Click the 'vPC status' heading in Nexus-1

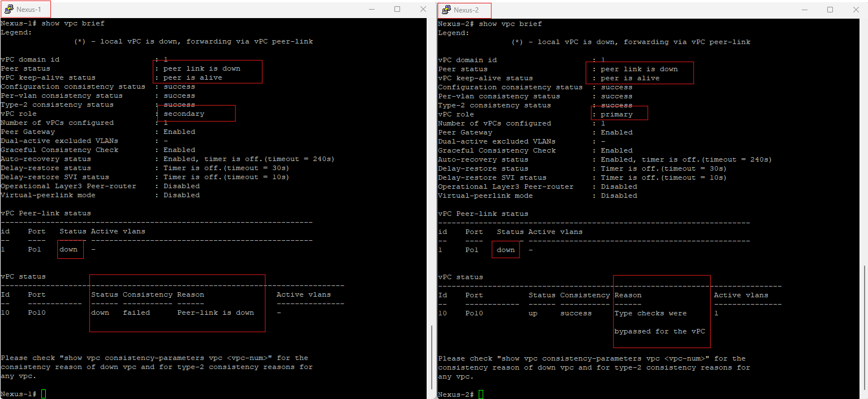tap(23, 276)
